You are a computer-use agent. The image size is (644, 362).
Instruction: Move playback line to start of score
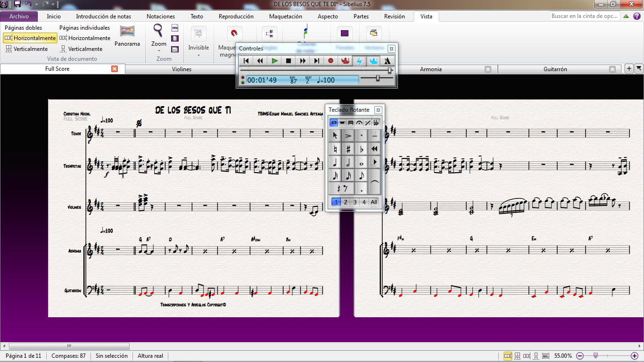[246, 61]
